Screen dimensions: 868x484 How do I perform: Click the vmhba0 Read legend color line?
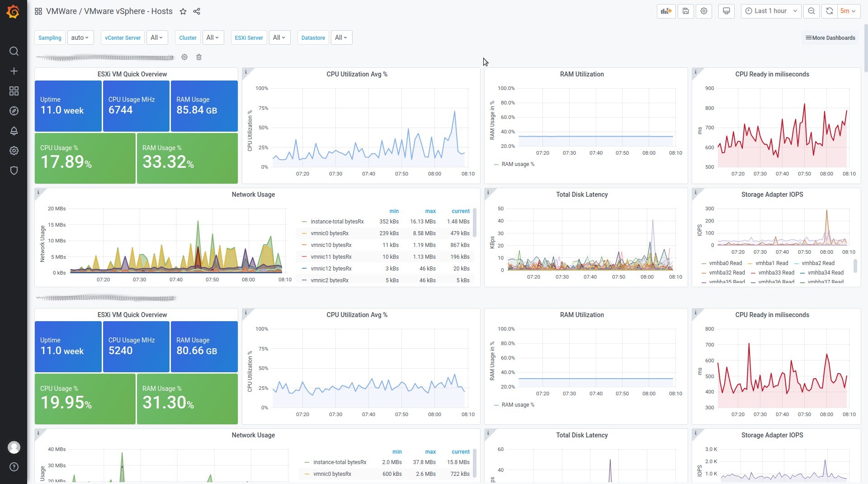click(x=704, y=263)
